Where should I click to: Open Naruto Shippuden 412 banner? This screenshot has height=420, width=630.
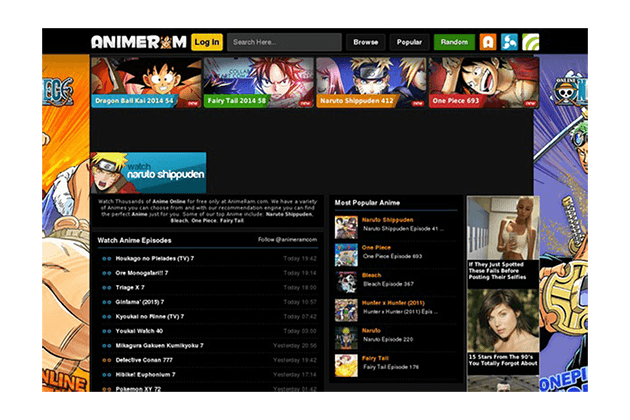371,82
